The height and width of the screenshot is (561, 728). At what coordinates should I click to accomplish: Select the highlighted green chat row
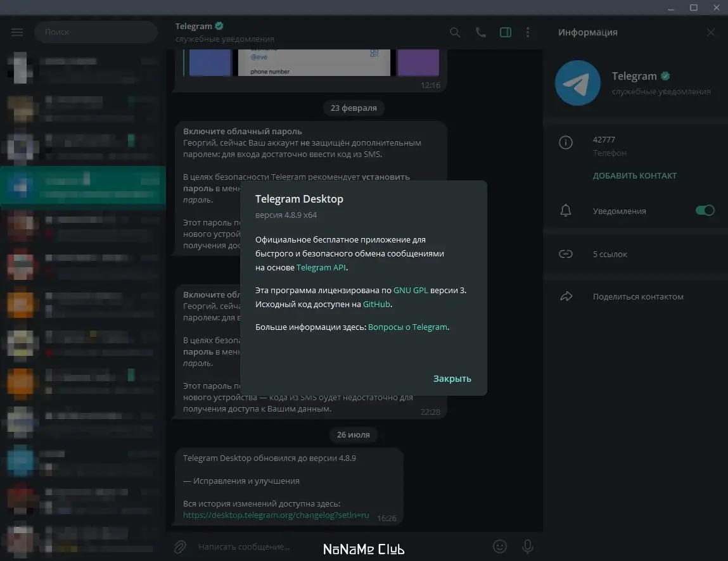(83, 185)
